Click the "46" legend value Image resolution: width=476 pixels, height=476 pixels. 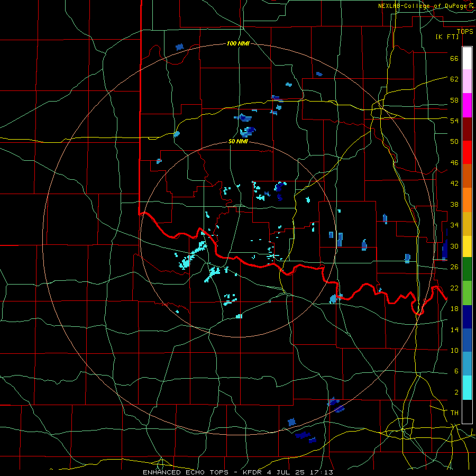(x=454, y=163)
